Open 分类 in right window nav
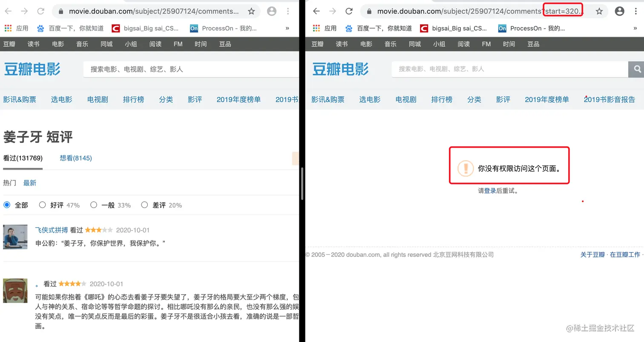This screenshot has height=342, width=644. pyautogui.click(x=474, y=100)
